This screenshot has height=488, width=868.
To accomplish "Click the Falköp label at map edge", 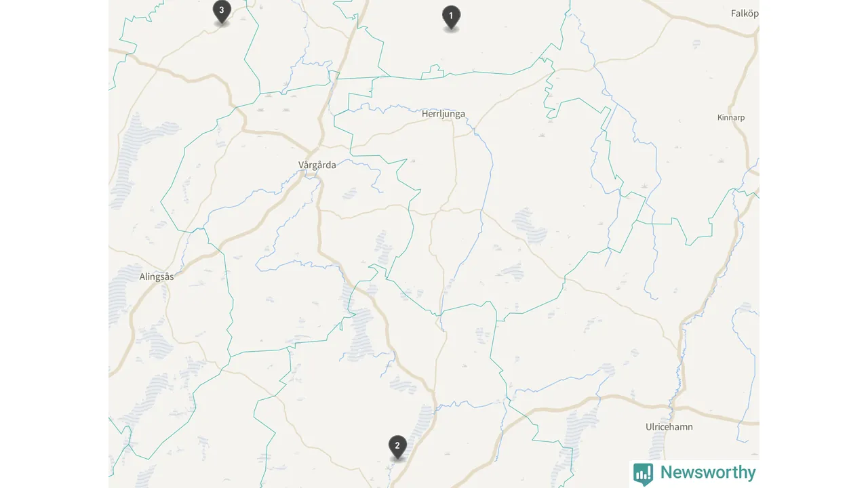I will click(x=745, y=14).
